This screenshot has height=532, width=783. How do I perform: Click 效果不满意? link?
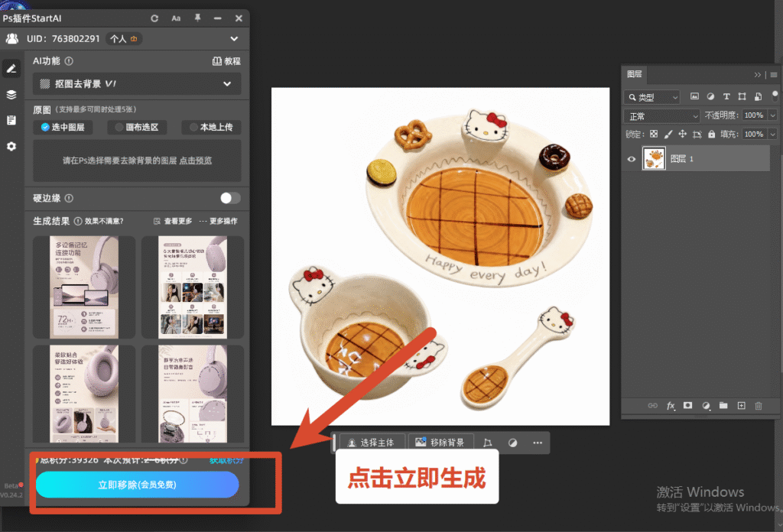pos(104,221)
